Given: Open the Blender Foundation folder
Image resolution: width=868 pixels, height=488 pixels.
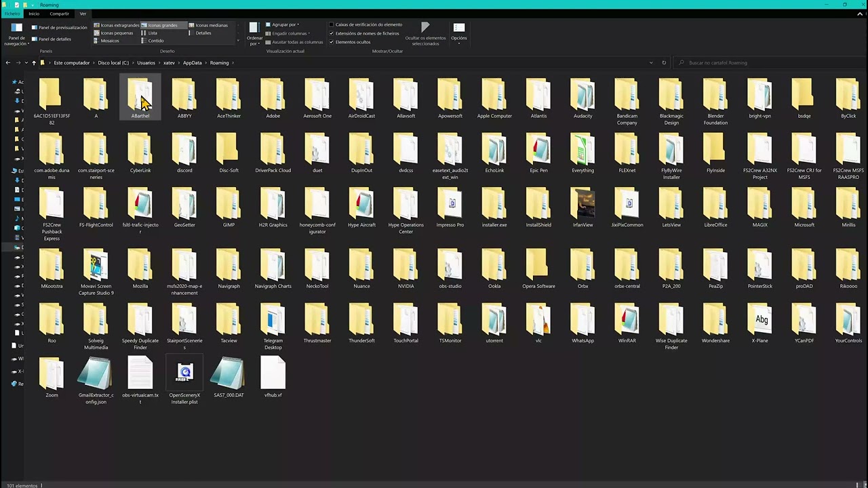Looking at the screenshot, I should coord(715,102).
